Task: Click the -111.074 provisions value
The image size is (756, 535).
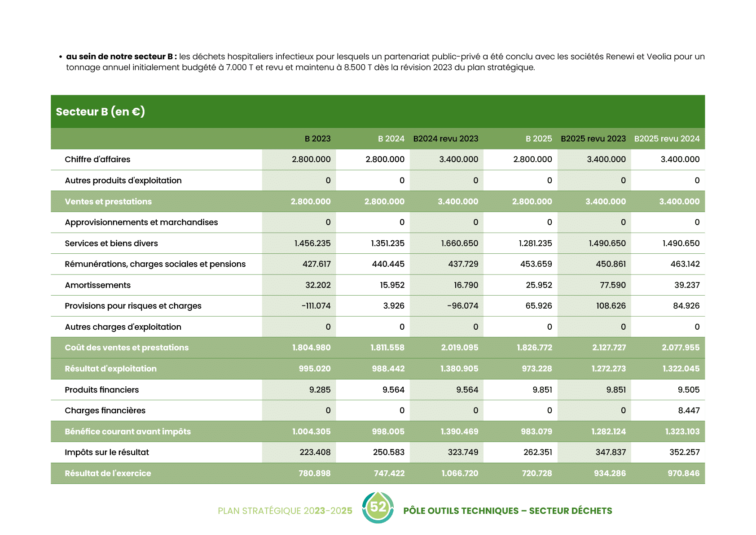Action: (x=316, y=306)
